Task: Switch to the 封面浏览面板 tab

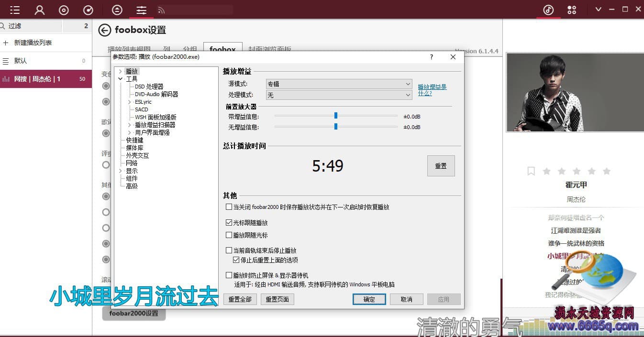Action: [269, 49]
